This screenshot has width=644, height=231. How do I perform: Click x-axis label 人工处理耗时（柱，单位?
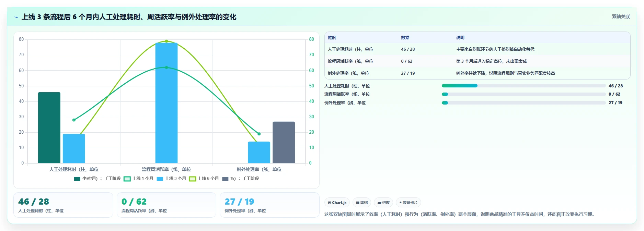point(74,169)
